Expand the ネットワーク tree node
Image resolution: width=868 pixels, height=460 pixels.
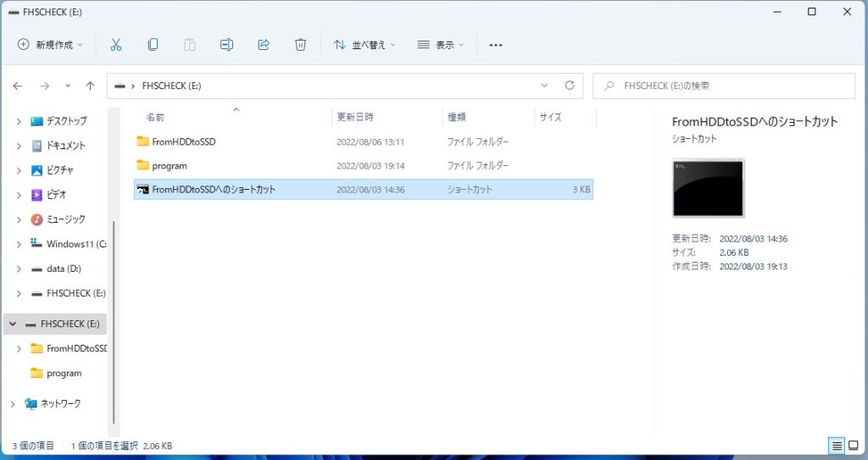click(13, 404)
